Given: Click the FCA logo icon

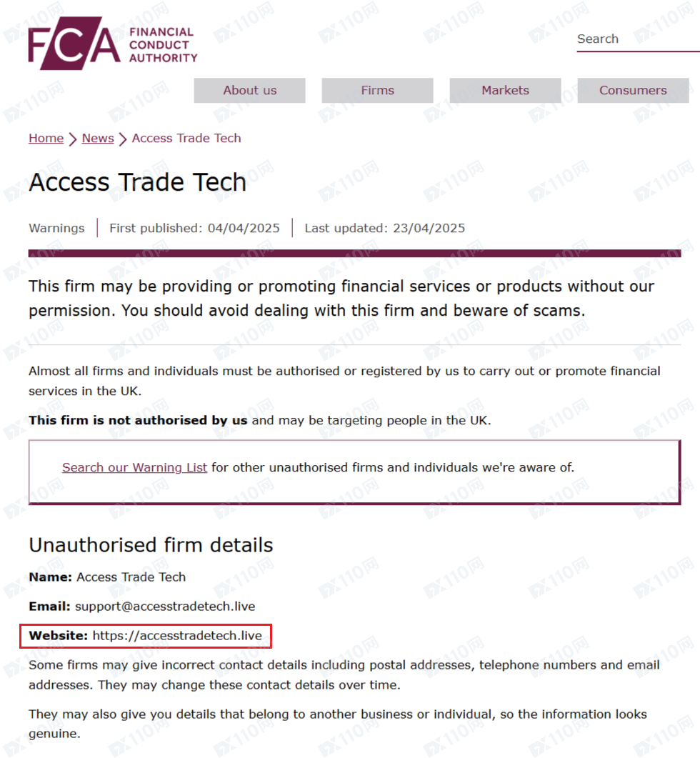Looking at the screenshot, I should [74, 44].
